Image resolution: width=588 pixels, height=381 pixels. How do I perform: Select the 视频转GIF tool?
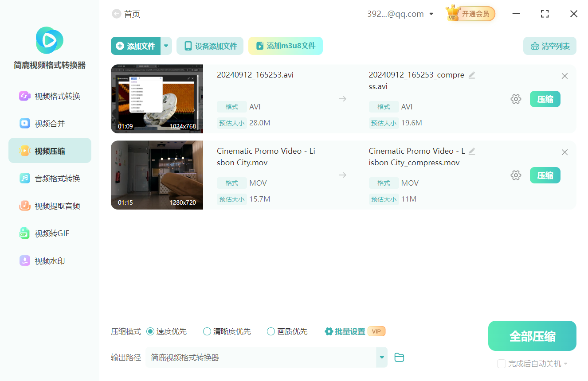50,233
